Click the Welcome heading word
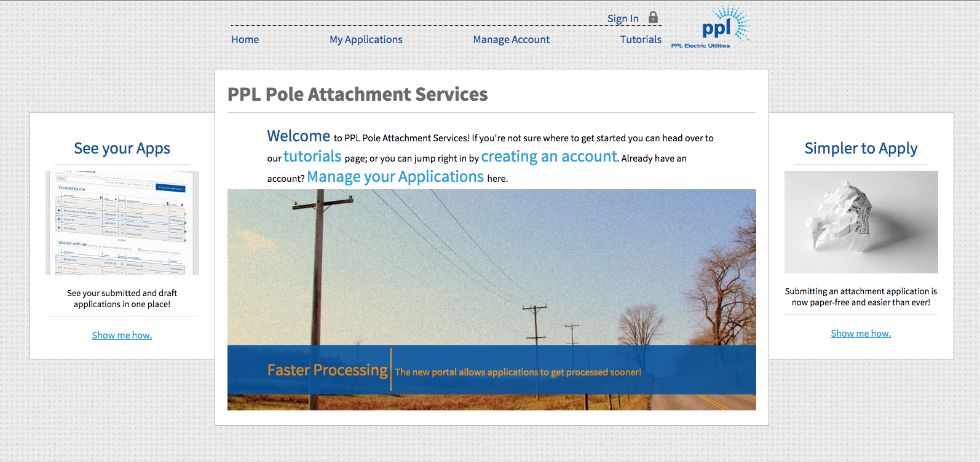The width and height of the screenshot is (980, 462). (298, 136)
